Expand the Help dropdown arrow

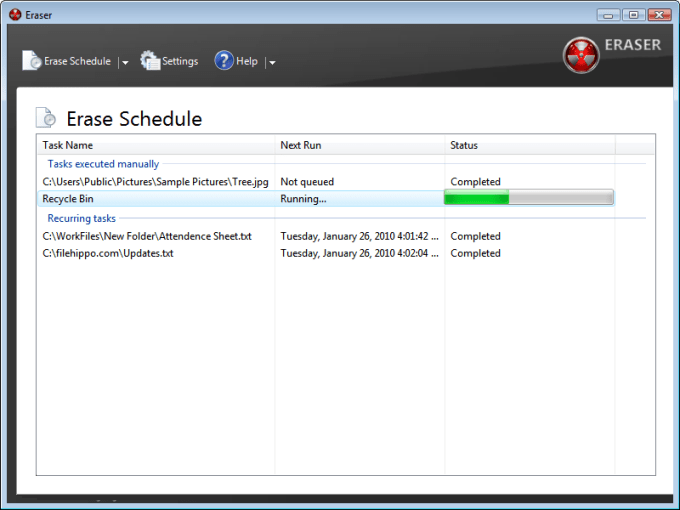click(x=272, y=62)
